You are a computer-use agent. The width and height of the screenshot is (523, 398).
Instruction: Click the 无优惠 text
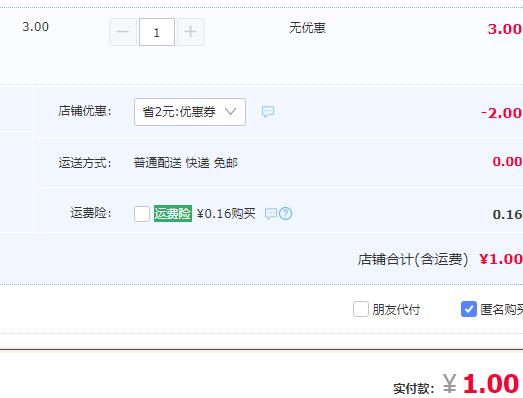pos(307,28)
